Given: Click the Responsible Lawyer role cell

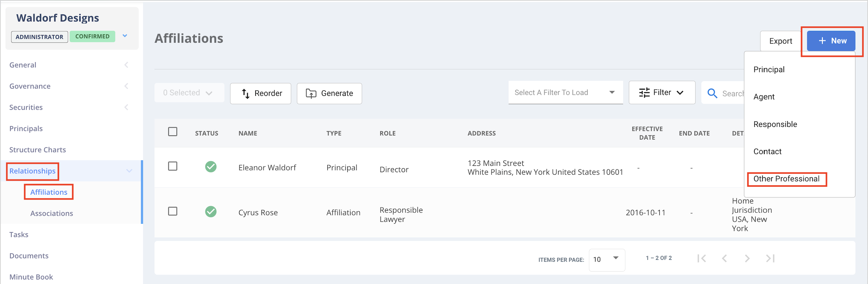Looking at the screenshot, I should point(401,215).
